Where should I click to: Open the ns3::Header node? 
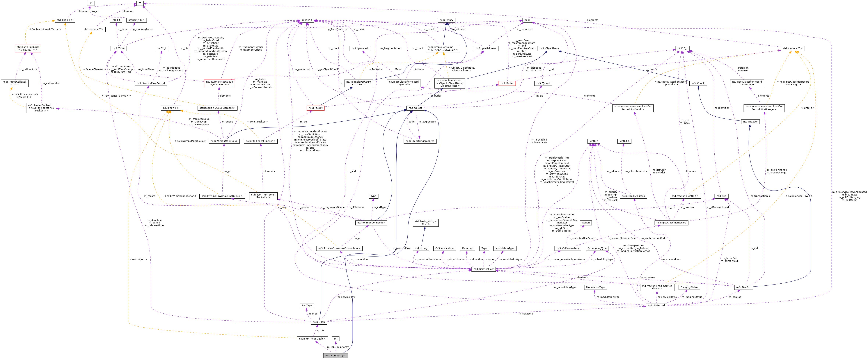750,122
